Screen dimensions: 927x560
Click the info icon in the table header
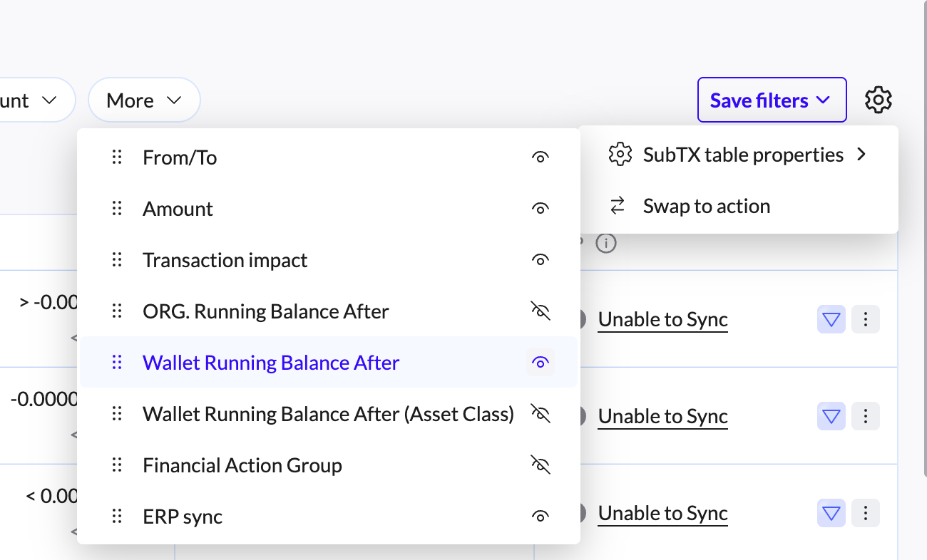(605, 244)
